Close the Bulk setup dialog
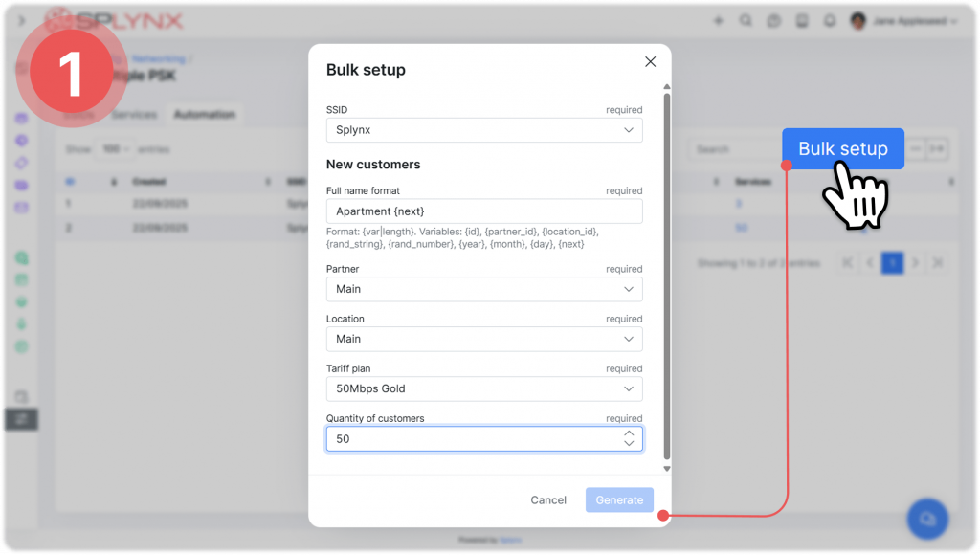The image size is (980, 555). click(650, 62)
